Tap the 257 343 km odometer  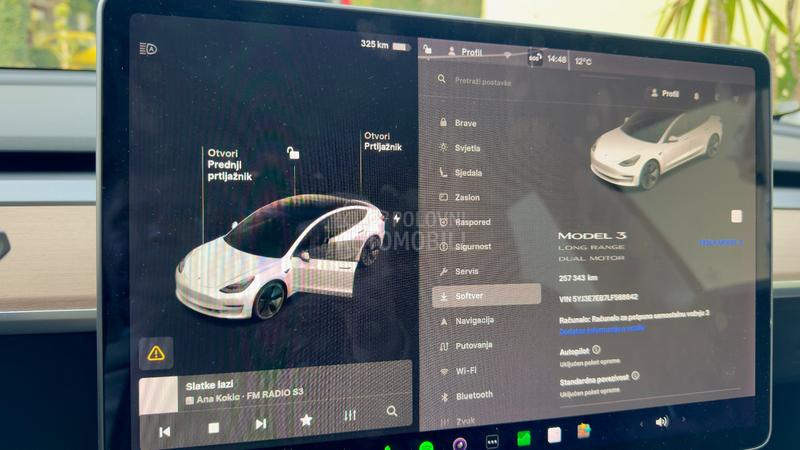[x=578, y=278]
